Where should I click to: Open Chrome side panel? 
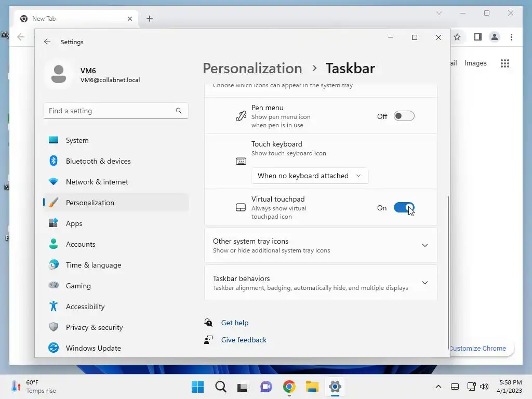click(478, 37)
